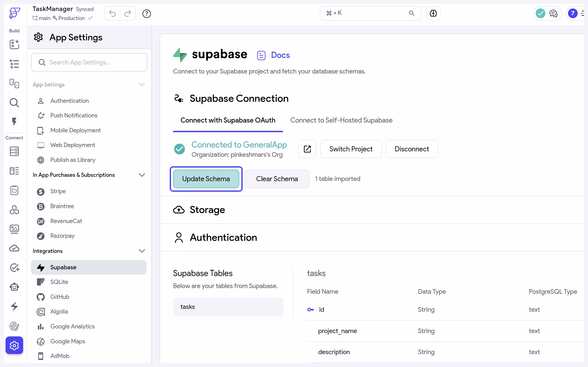Open Authentication in App Settings list

tap(89, 101)
